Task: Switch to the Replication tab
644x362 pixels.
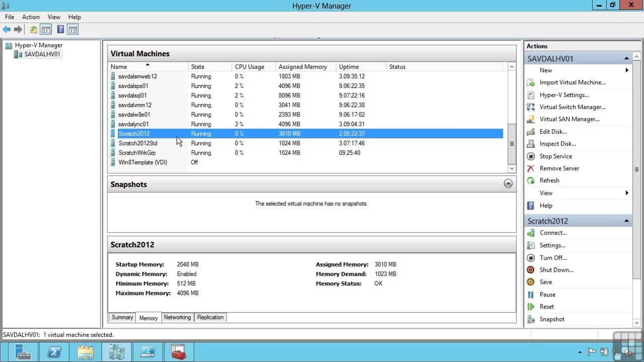Action: click(210, 317)
